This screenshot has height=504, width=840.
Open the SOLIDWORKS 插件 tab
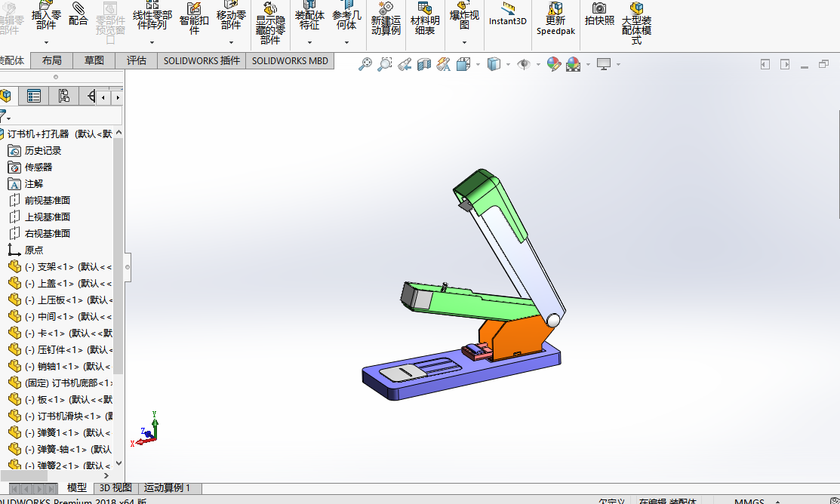click(x=202, y=60)
